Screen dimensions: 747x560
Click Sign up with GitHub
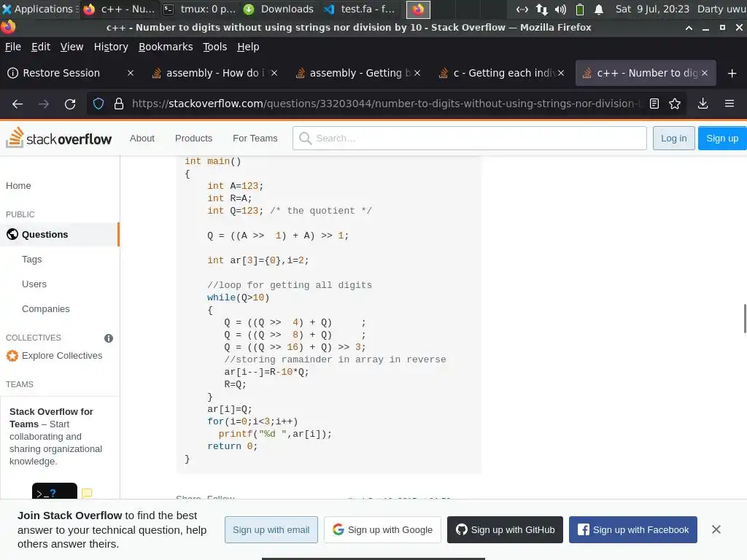505,529
